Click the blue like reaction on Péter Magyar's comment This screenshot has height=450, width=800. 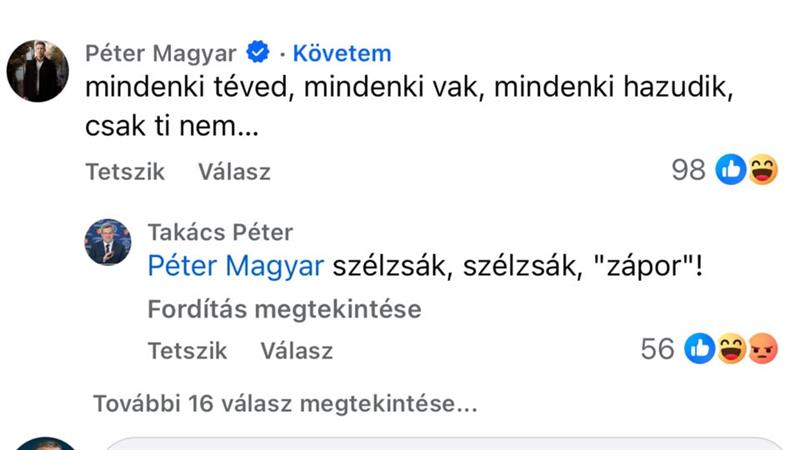click(731, 171)
